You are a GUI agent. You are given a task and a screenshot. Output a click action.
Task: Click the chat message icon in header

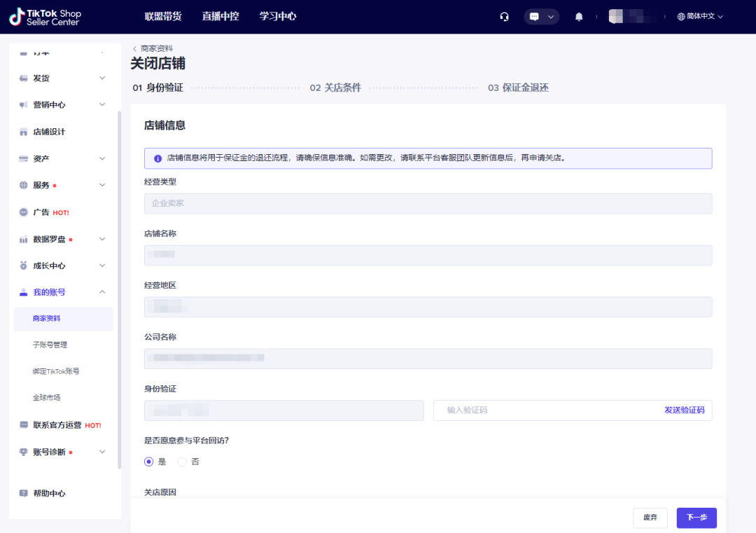click(x=534, y=17)
